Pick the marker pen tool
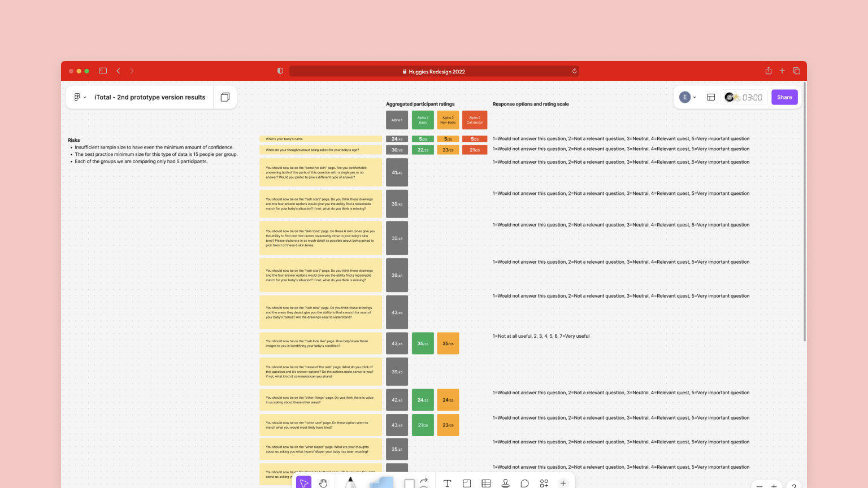Viewport: 868px width, 488px height. [x=350, y=482]
